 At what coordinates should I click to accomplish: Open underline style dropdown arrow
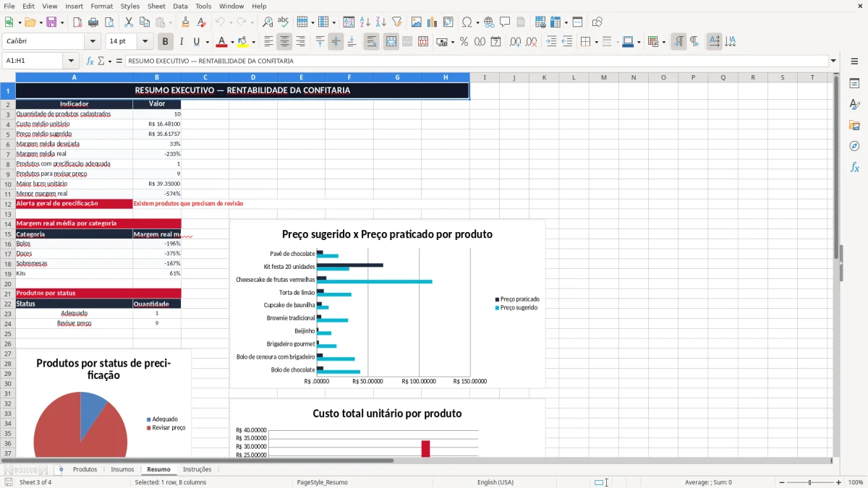tap(207, 42)
